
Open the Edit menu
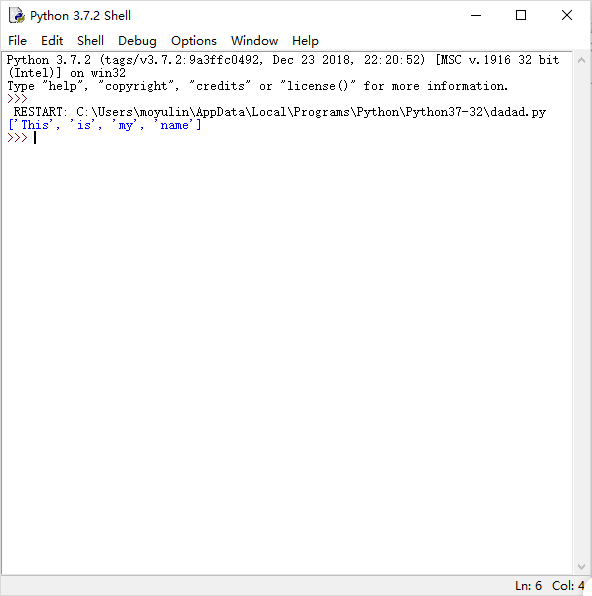(52, 41)
